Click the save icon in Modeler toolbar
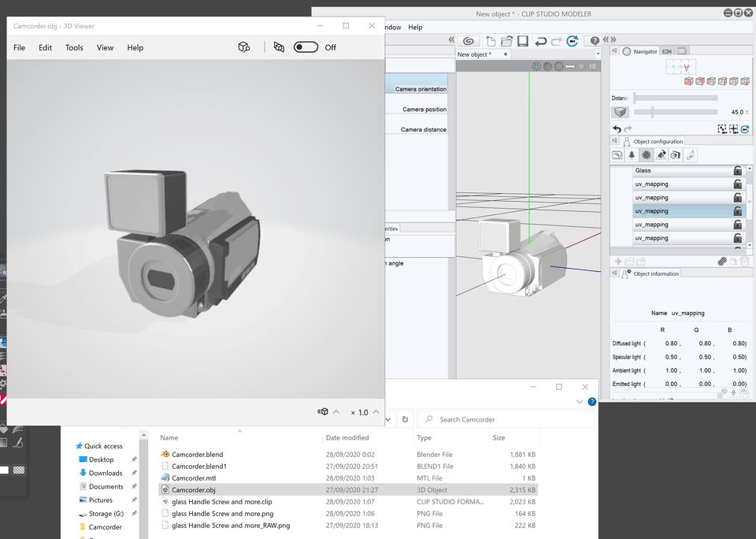This screenshot has height=539, width=756. (521, 41)
